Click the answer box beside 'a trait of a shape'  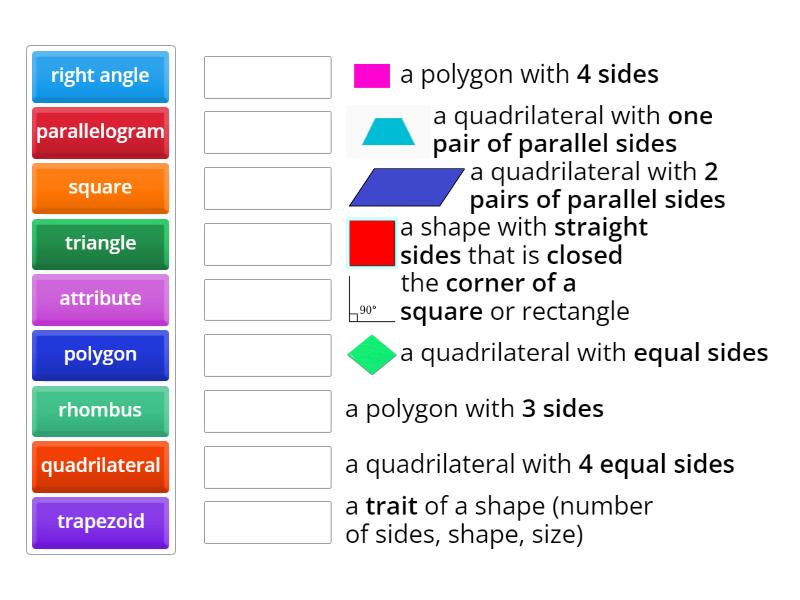tap(266, 521)
